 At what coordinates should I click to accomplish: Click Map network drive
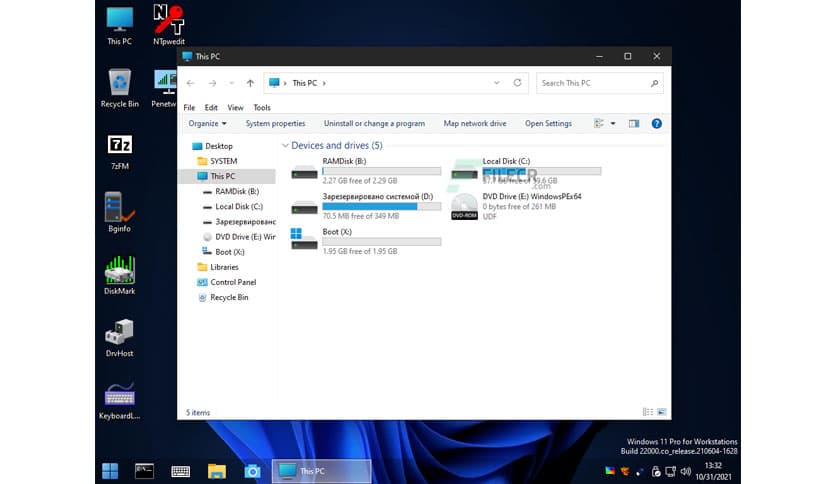(475, 124)
